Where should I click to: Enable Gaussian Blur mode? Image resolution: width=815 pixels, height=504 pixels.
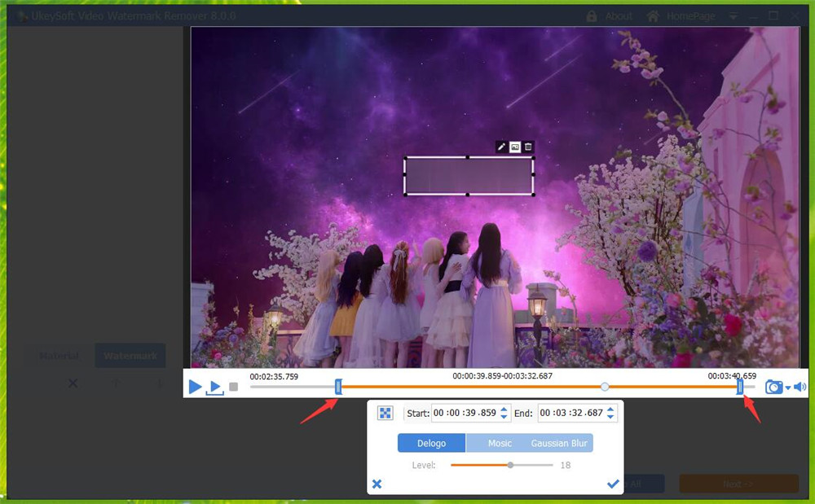point(559,443)
